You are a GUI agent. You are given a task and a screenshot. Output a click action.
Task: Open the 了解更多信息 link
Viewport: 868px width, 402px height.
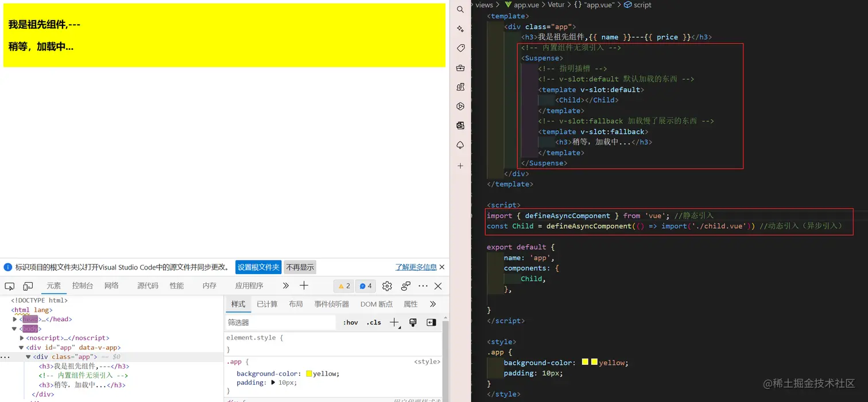[x=416, y=267]
